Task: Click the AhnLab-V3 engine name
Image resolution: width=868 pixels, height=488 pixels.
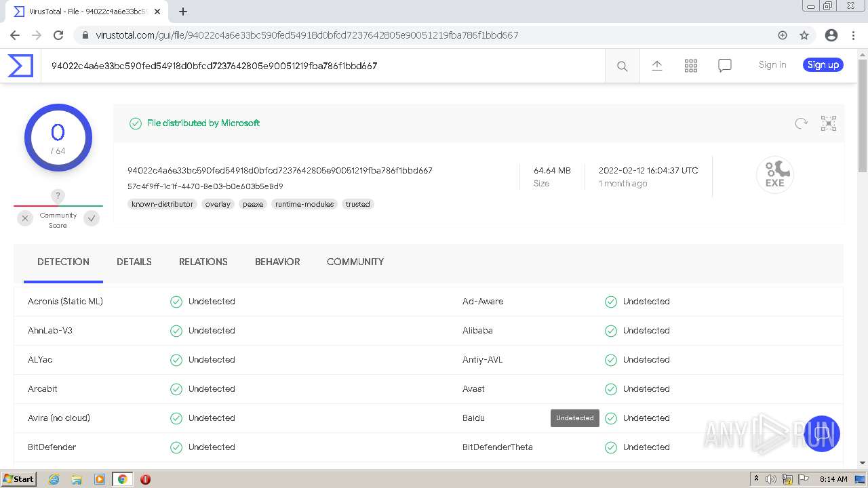Action: 50,331
